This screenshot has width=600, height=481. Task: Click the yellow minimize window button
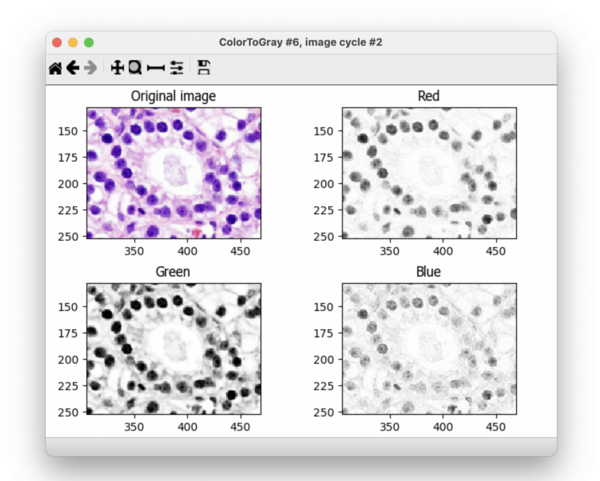tap(73, 43)
